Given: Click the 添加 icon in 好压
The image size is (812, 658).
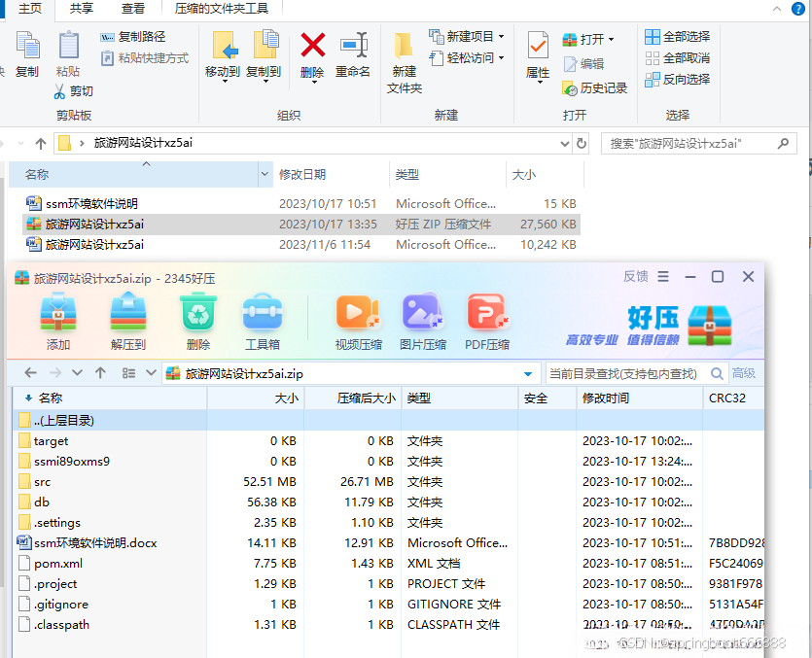Looking at the screenshot, I should point(58,312).
